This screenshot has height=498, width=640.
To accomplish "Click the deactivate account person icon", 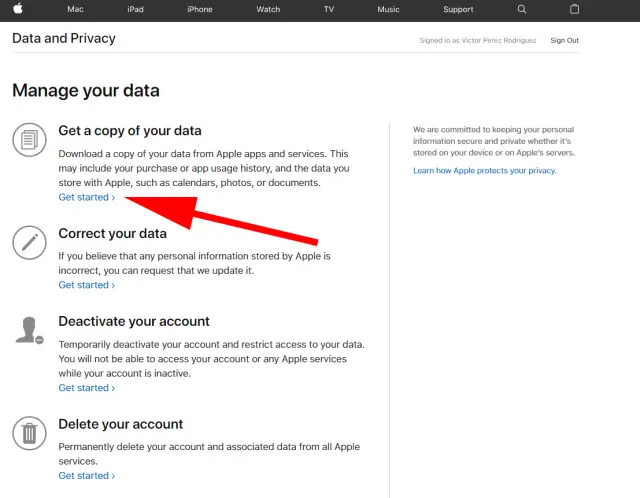I will pos(29,330).
